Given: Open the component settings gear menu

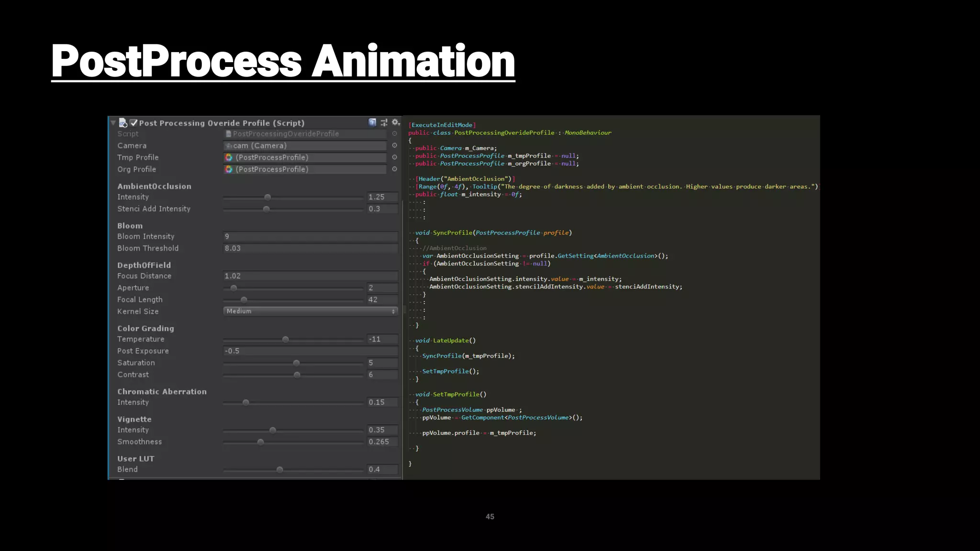Looking at the screenshot, I should click(395, 122).
